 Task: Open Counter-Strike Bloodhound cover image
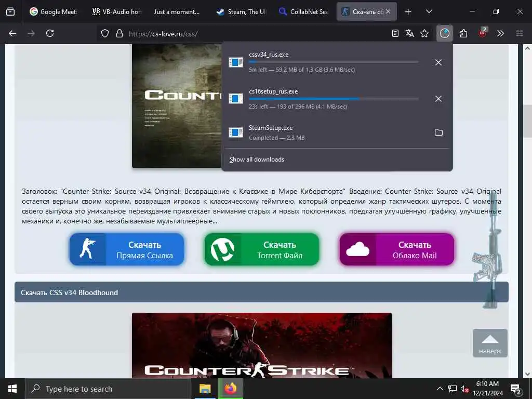262,345
